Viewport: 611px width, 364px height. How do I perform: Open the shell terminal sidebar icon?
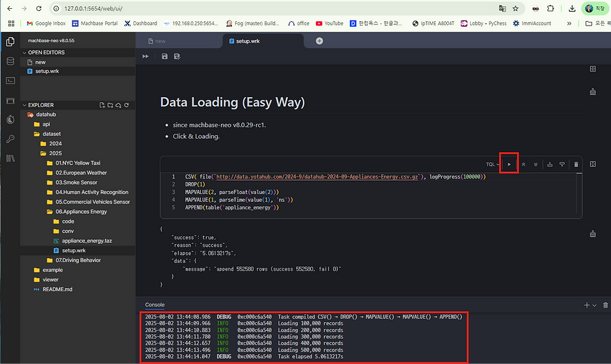point(11,80)
